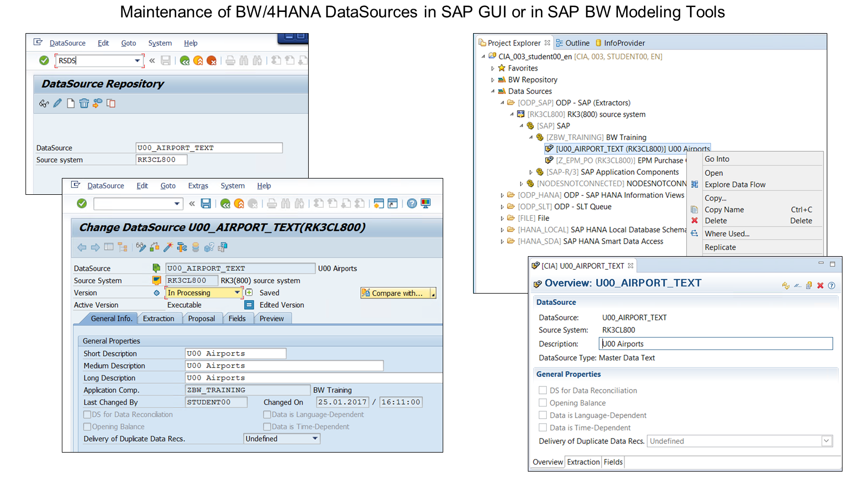868x477 pixels.
Task: Expand Favorites node in Project Explorer
Action: (x=493, y=68)
